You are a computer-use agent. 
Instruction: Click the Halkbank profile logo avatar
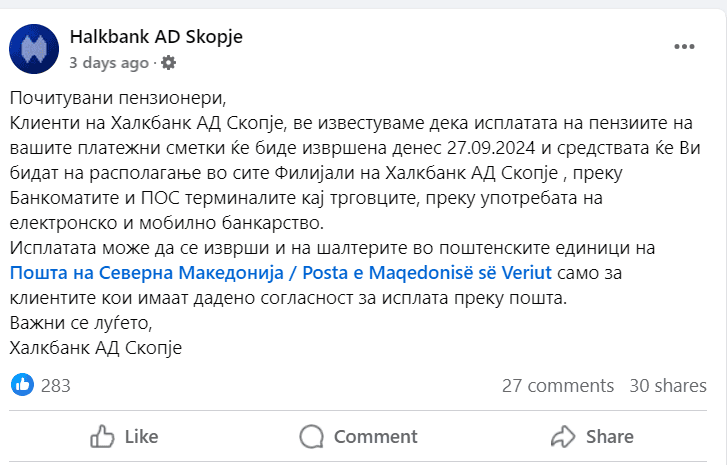pyautogui.click(x=34, y=47)
